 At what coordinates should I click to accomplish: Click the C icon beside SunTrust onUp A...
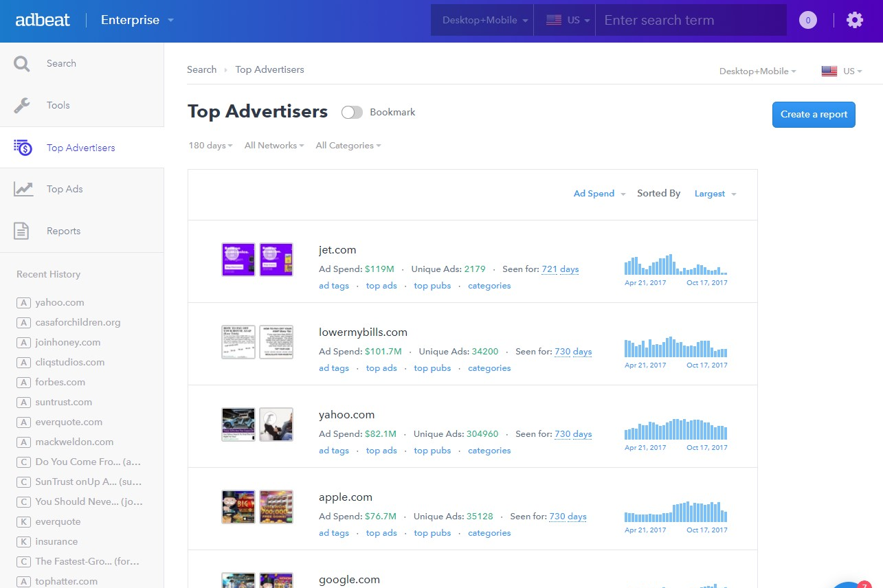click(23, 482)
